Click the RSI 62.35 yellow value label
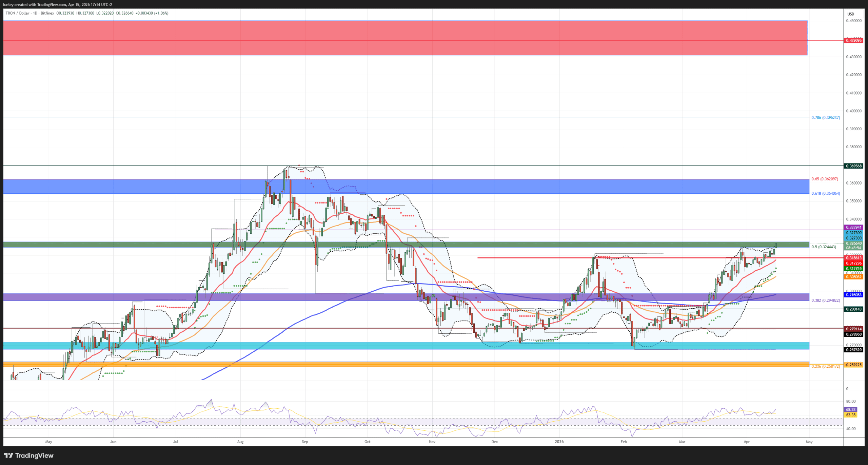This screenshot has height=465, width=868. pyautogui.click(x=851, y=415)
